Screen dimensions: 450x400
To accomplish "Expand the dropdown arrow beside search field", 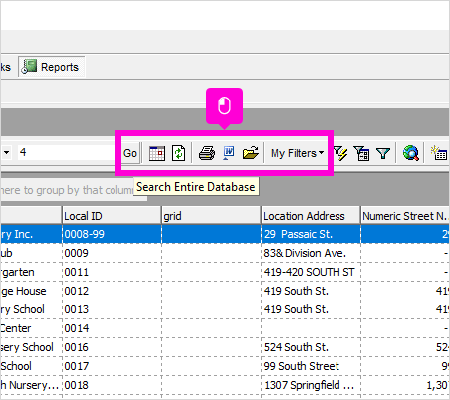I will tap(6, 153).
